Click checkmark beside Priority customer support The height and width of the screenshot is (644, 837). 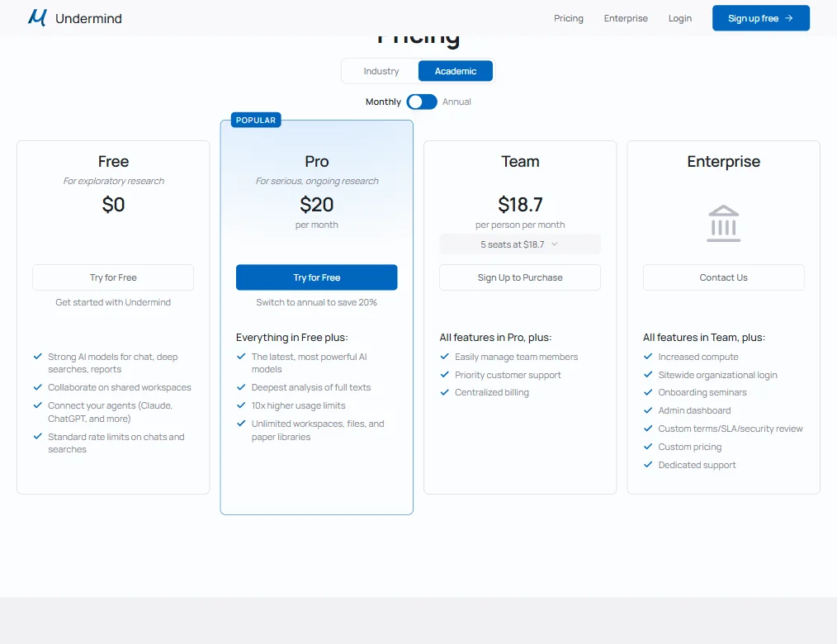(x=445, y=374)
